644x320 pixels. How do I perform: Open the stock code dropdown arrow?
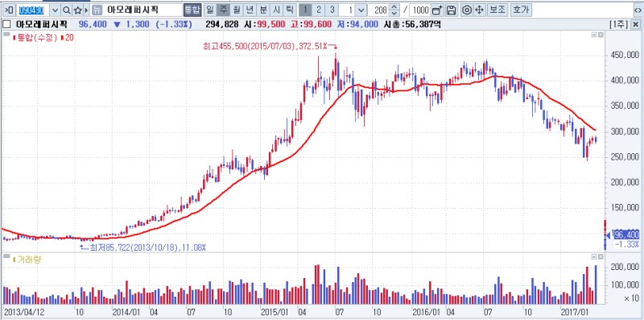(56, 10)
